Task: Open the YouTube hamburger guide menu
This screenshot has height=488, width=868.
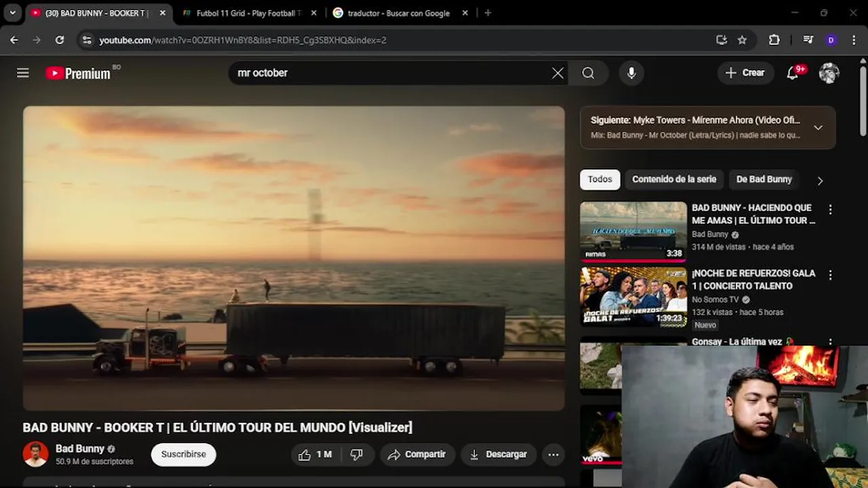Action: 23,73
